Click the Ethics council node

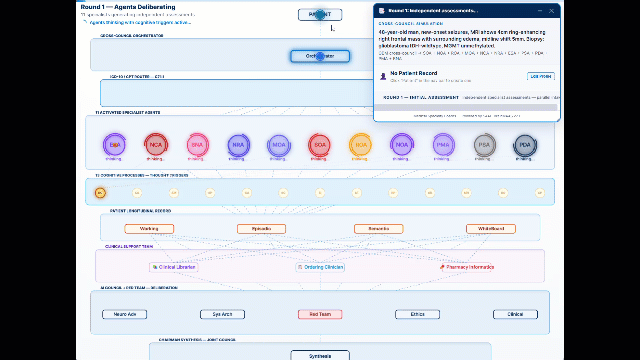click(418, 314)
